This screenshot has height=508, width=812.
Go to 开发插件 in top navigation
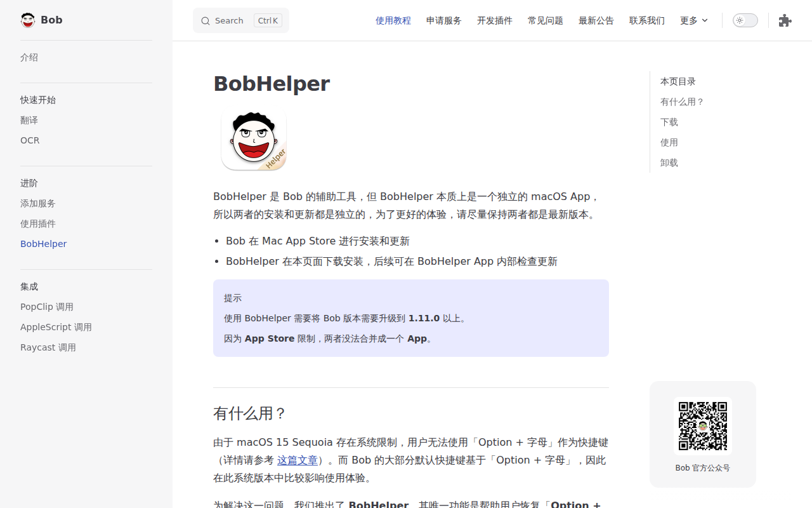(x=495, y=20)
